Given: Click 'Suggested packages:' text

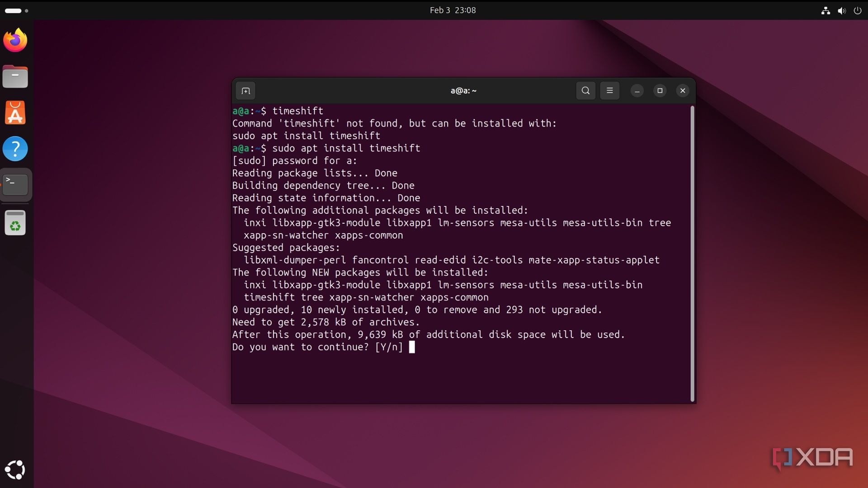Looking at the screenshot, I should click(286, 248).
